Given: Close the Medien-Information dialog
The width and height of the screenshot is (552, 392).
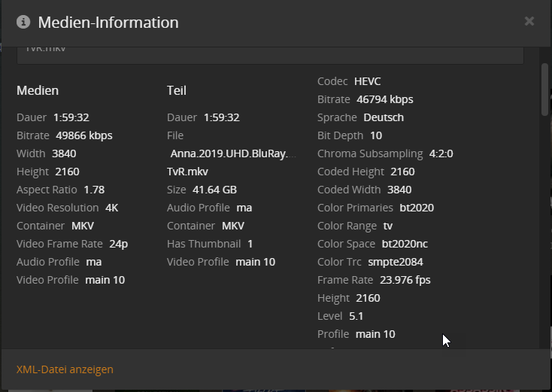Looking at the screenshot, I should tap(529, 21).
